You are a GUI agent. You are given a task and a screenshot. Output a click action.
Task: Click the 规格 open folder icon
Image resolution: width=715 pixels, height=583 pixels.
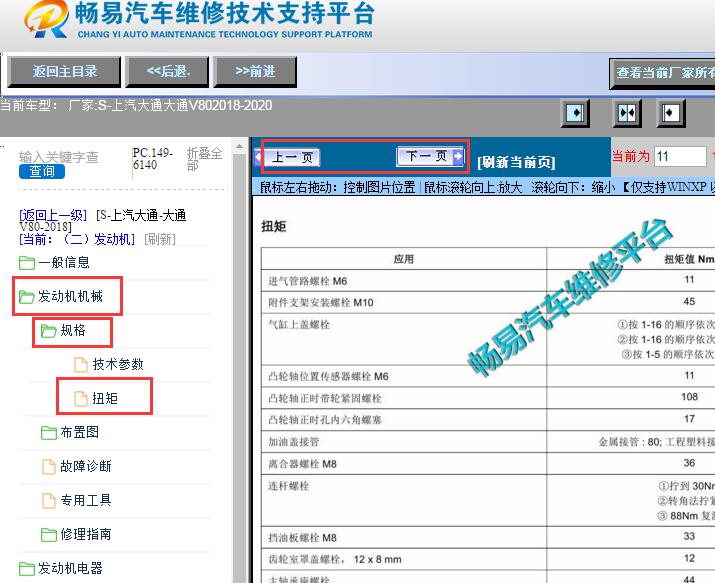[49, 331]
